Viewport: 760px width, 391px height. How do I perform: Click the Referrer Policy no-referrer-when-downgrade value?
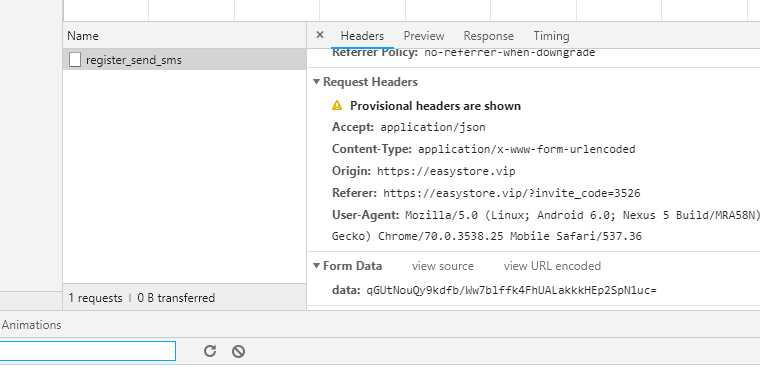pos(509,52)
